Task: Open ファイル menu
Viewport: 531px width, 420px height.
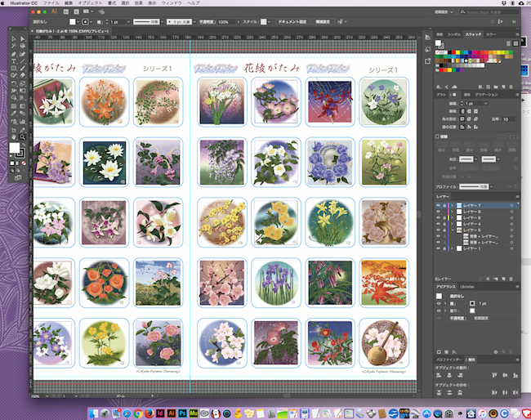Action: click(51, 3)
